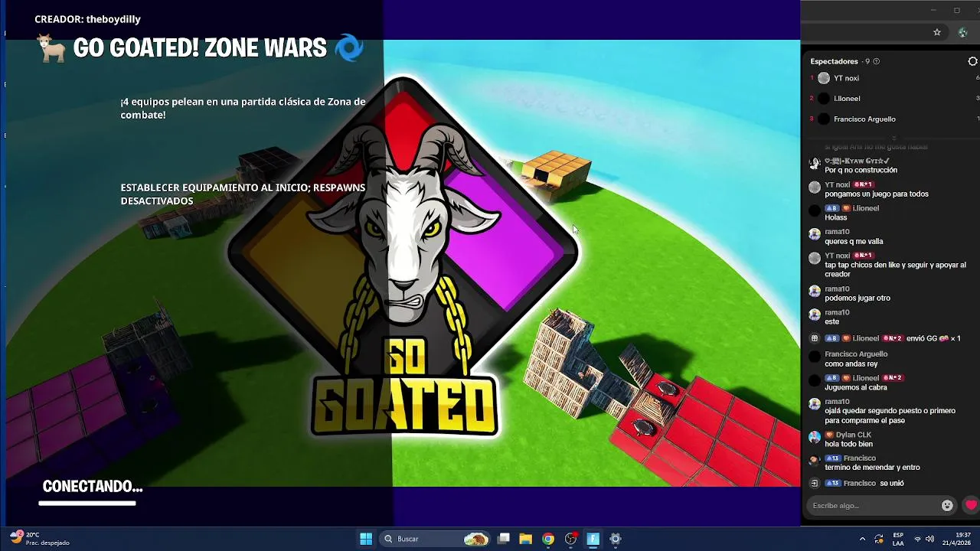The width and height of the screenshot is (980, 551).
Task: Open the Fortnite app on the taskbar
Action: coord(593,539)
